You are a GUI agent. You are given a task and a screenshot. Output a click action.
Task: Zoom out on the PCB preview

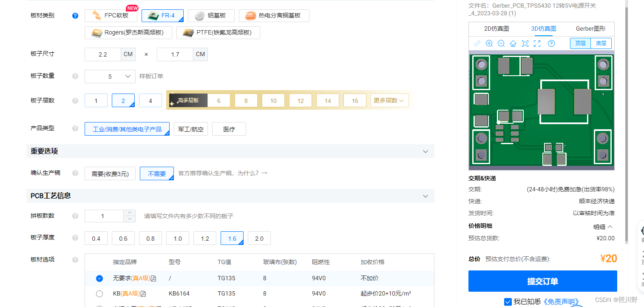click(x=501, y=43)
